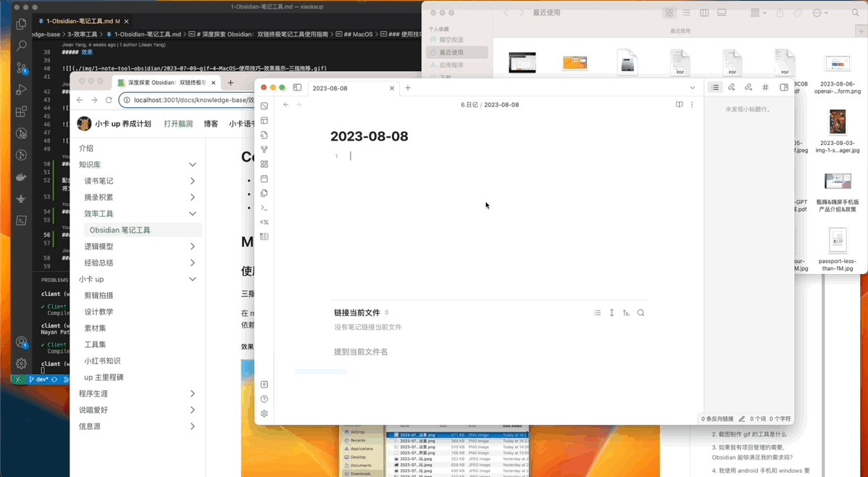This screenshot has width=868, height=477.
Task: Open 打开脑洞 link in site navbar
Action: [x=178, y=123]
